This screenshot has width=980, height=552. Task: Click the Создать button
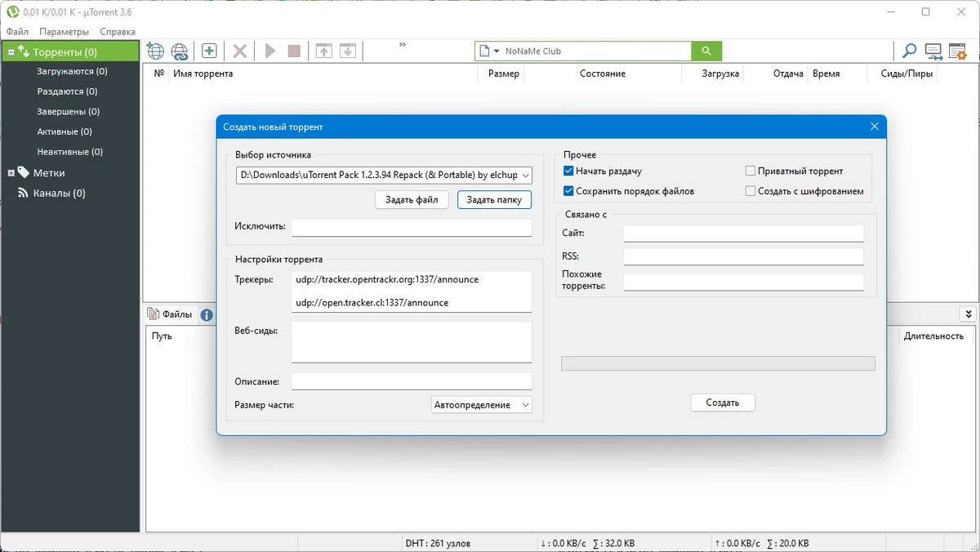723,403
